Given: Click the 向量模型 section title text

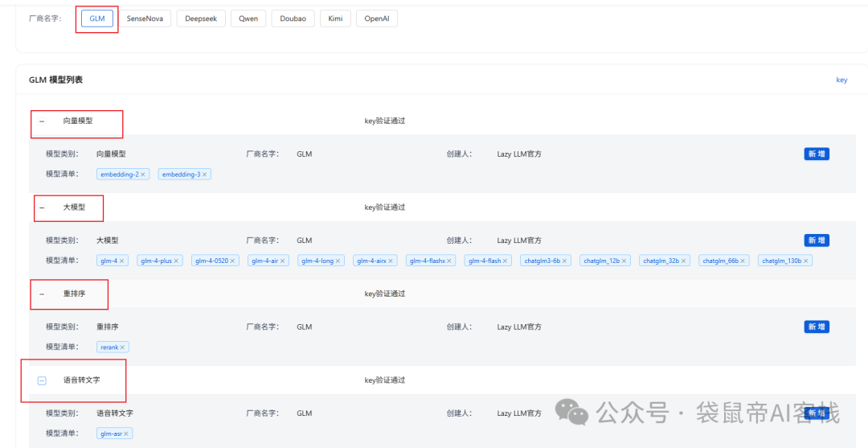Looking at the screenshot, I should click(x=78, y=121).
